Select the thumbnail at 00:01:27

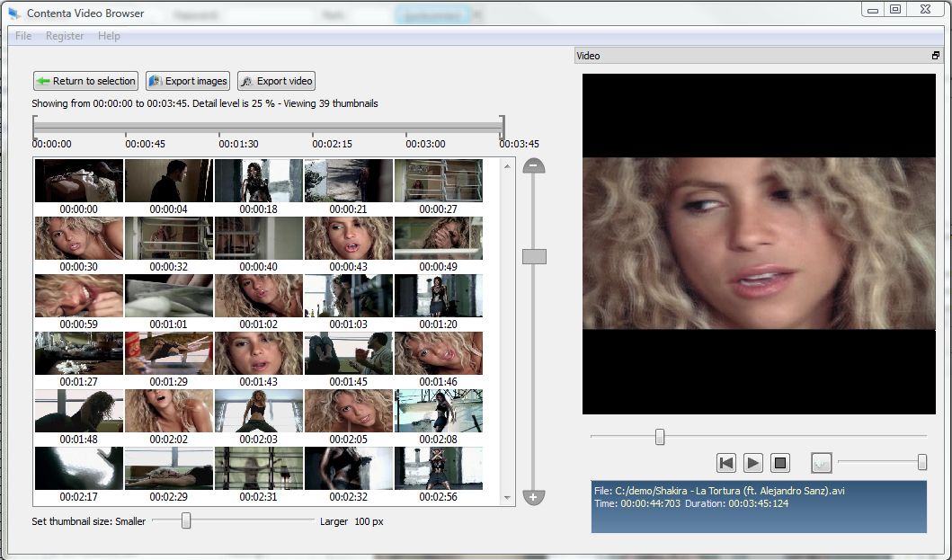point(79,353)
